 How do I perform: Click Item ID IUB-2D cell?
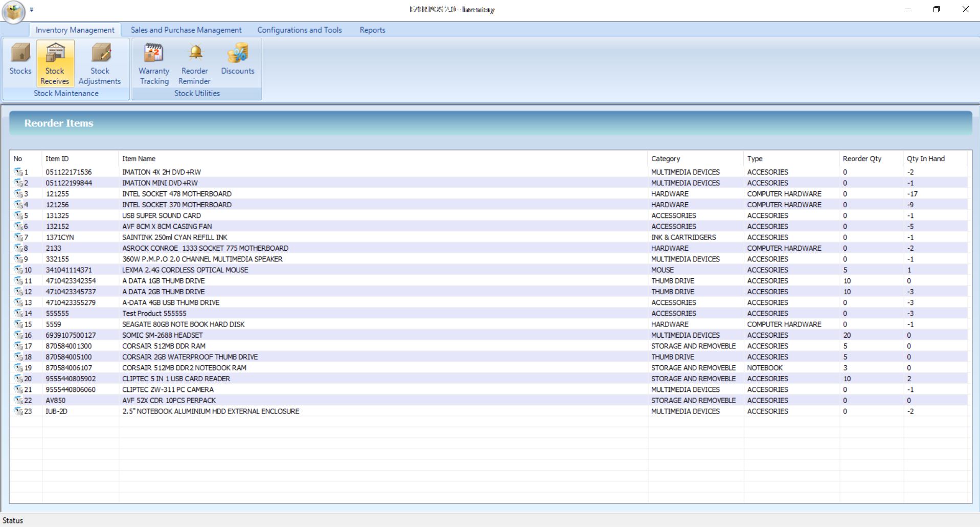pos(56,411)
